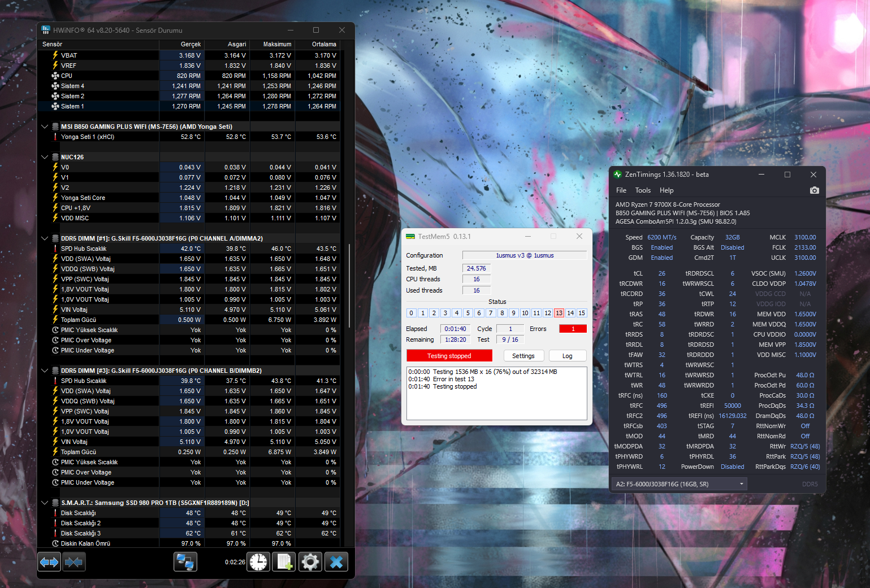The width and height of the screenshot is (870, 588).
Task: Open the Tools menu in ZenTimings
Action: 643,190
